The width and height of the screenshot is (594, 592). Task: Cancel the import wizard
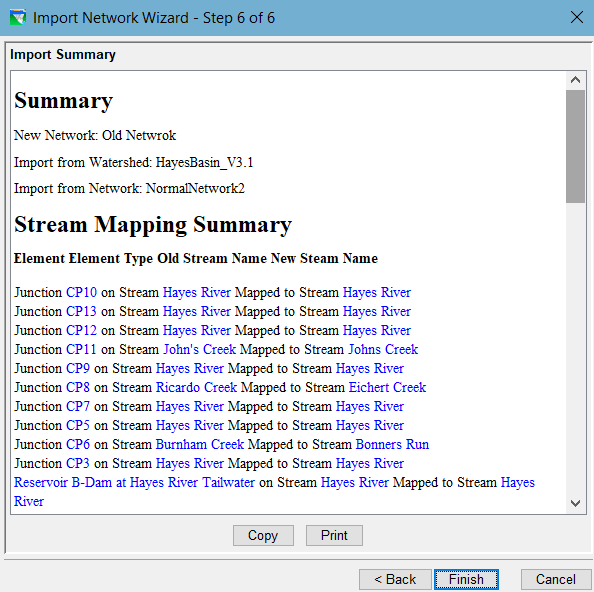click(x=556, y=579)
